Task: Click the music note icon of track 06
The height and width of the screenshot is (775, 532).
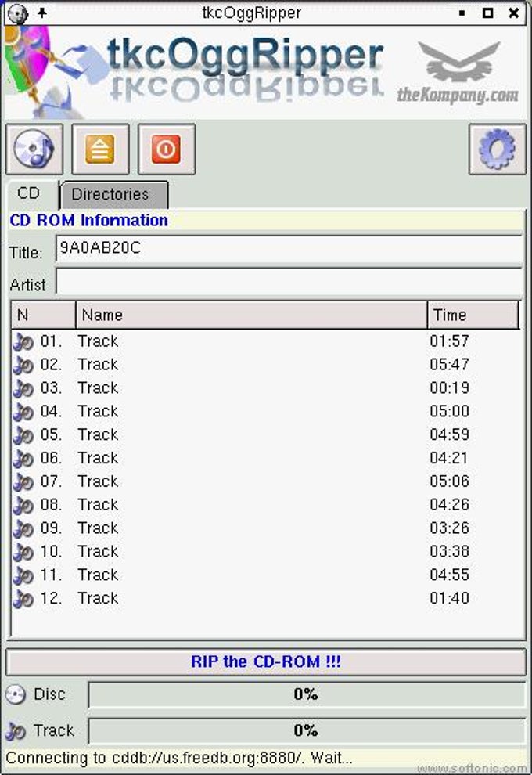Action: (x=23, y=458)
